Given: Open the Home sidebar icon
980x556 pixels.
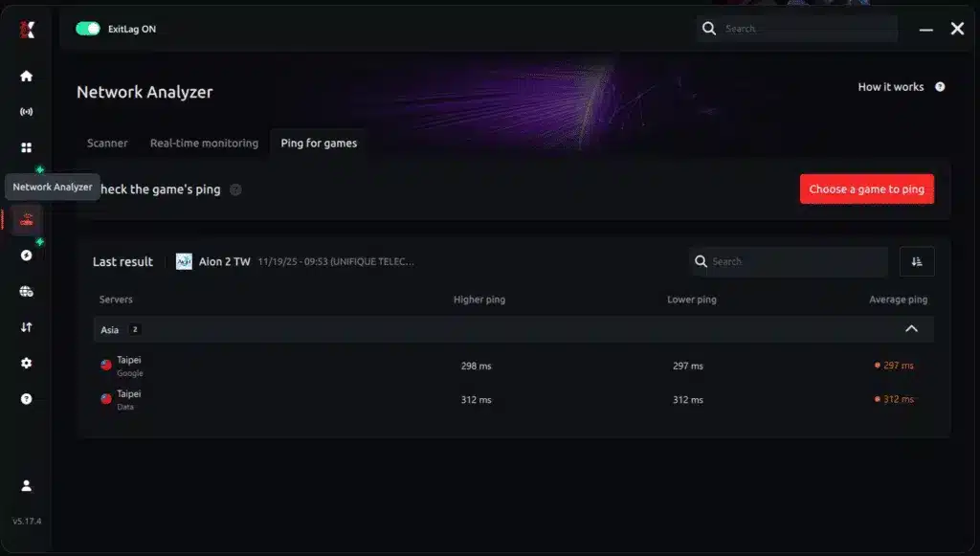Looking at the screenshot, I should [26, 76].
